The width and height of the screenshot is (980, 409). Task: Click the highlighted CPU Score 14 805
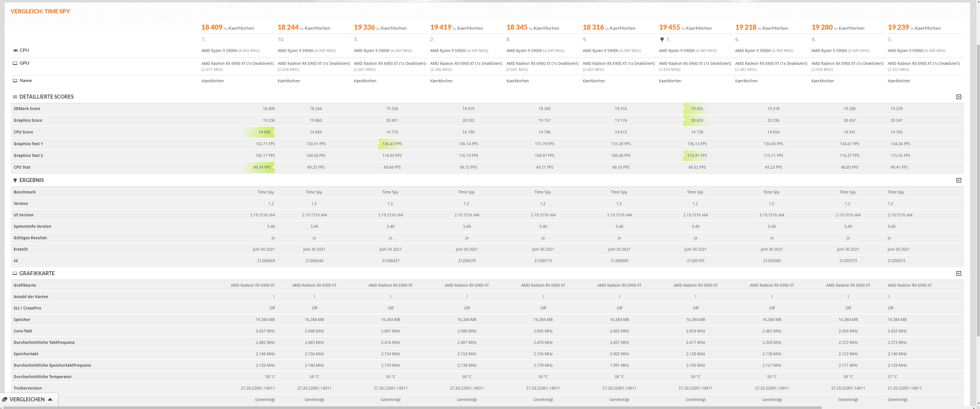(x=264, y=132)
